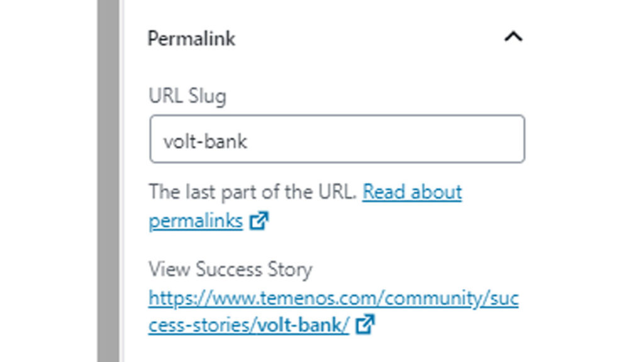Screen dimensions: 644x362
Task: Focus the URL Slug text field
Action: point(336,140)
